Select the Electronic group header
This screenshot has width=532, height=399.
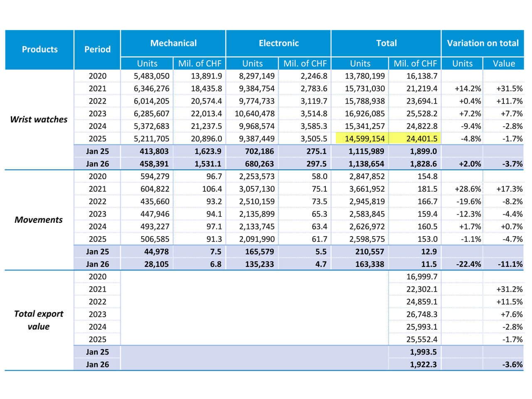click(278, 43)
